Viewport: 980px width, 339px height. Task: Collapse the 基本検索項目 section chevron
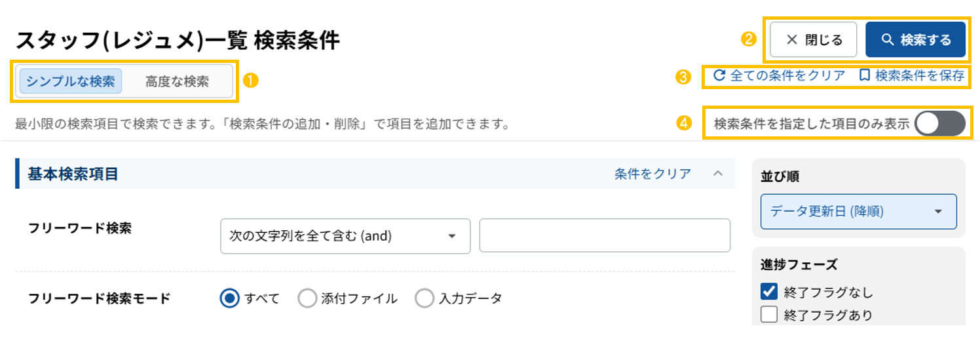pyautogui.click(x=717, y=174)
